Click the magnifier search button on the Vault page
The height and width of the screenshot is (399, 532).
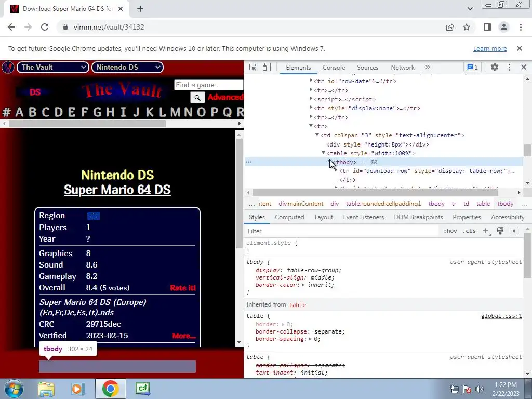tap(197, 98)
